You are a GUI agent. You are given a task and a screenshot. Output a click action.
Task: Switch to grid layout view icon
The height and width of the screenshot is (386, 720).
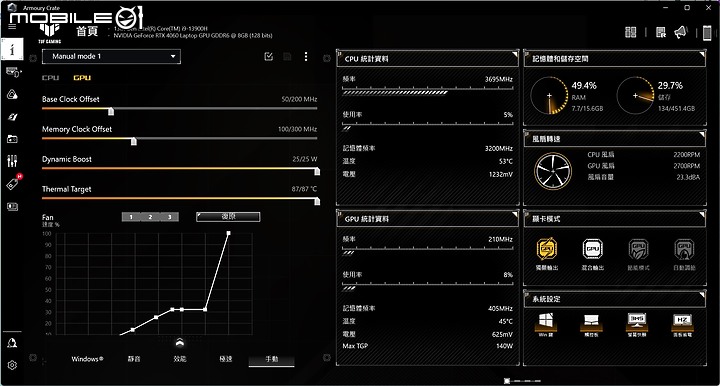tap(630, 32)
